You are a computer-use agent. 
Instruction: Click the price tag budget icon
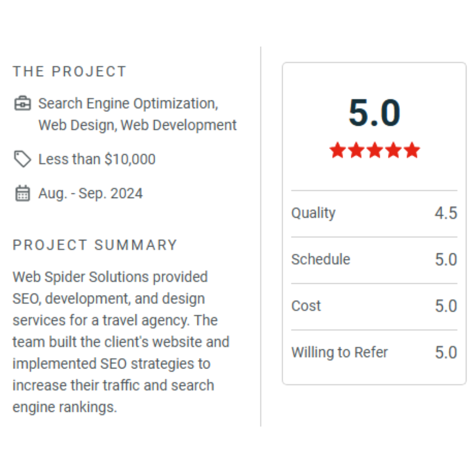pos(22,159)
